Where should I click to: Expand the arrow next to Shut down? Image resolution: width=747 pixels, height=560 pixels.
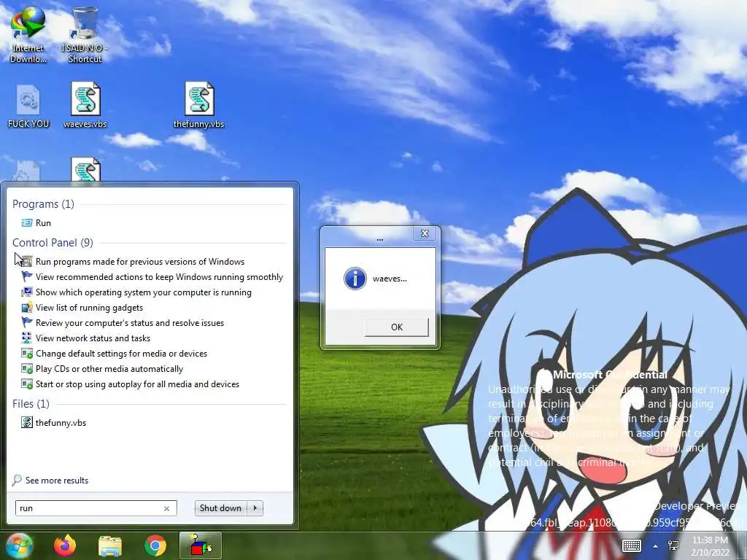pos(255,508)
